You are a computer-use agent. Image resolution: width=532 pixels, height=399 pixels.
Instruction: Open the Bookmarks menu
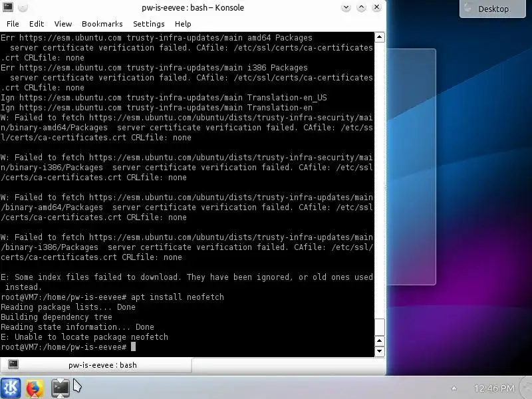102,24
